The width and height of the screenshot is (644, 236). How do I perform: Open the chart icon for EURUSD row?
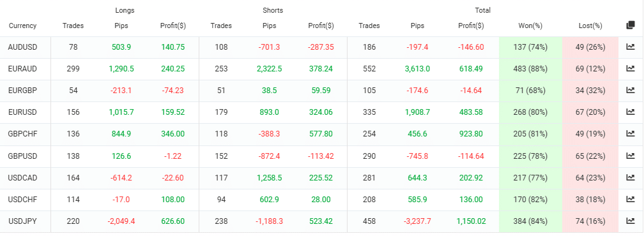[x=630, y=112]
